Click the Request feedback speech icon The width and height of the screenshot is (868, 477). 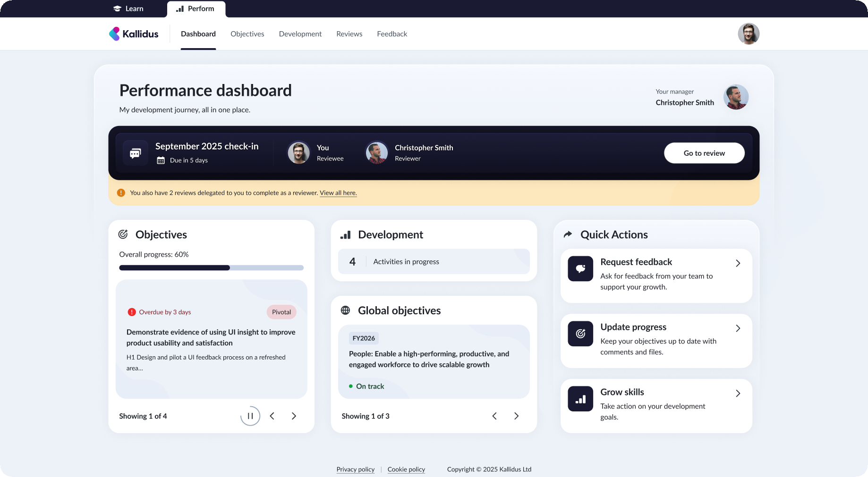(x=580, y=269)
